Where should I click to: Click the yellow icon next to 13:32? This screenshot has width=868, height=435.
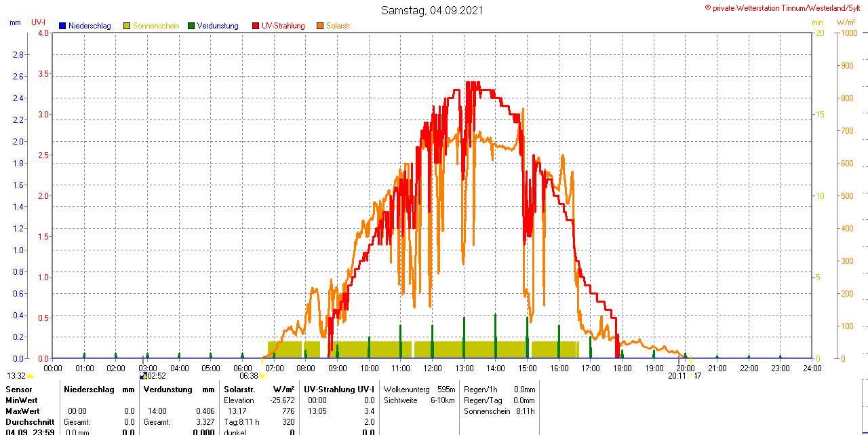point(31,376)
